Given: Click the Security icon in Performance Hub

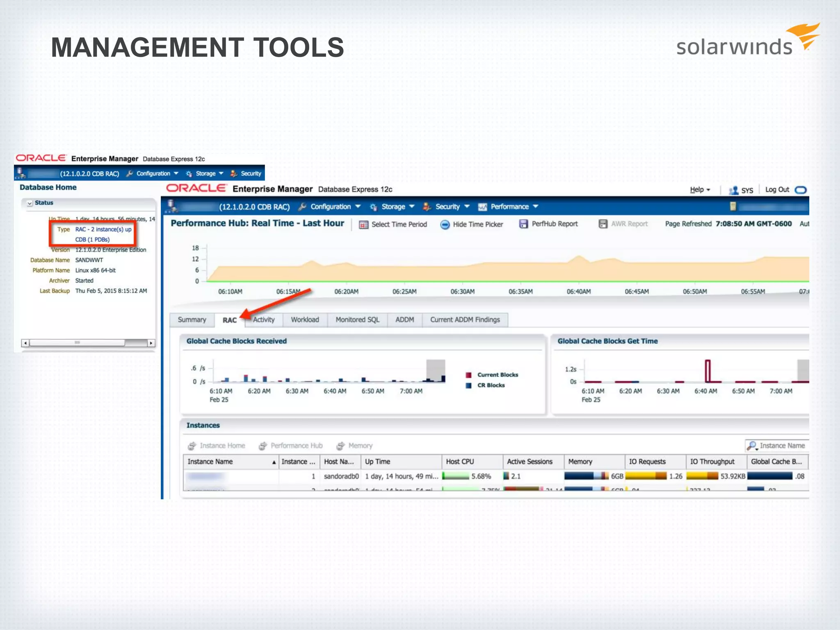Looking at the screenshot, I should point(427,207).
